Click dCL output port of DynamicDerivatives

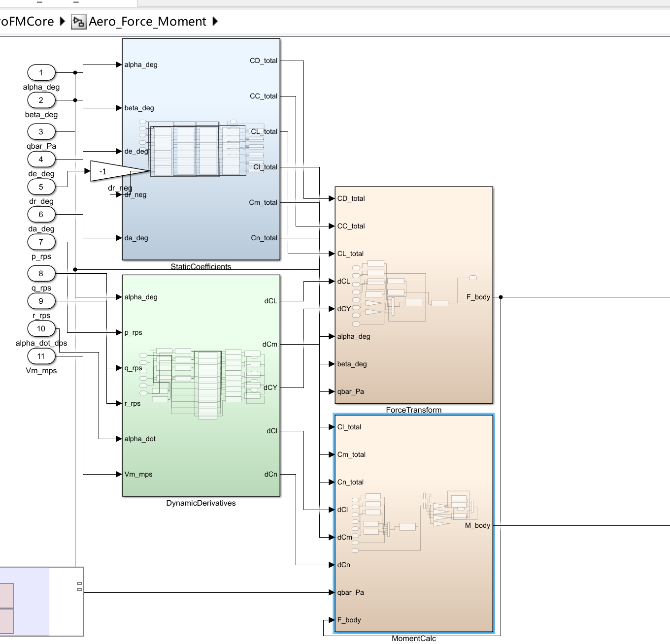(x=271, y=301)
